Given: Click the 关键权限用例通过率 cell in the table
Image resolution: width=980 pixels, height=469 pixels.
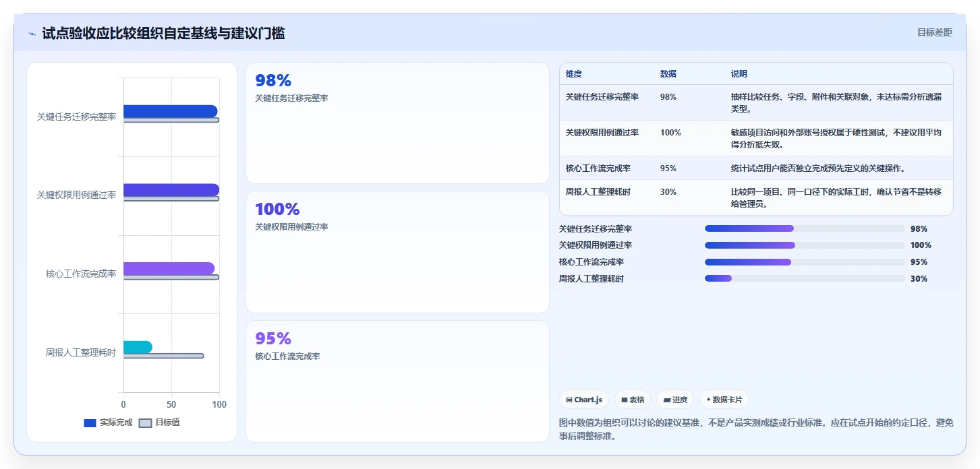Looking at the screenshot, I should click(x=602, y=133).
